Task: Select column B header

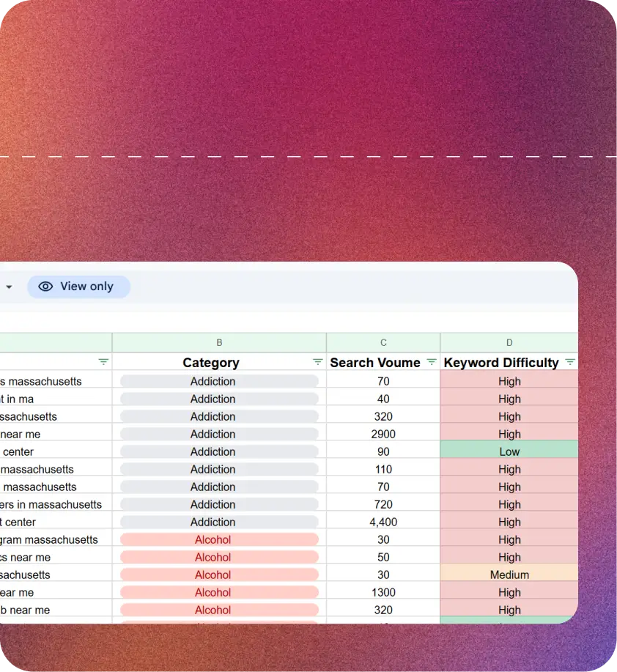Action: coord(219,342)
